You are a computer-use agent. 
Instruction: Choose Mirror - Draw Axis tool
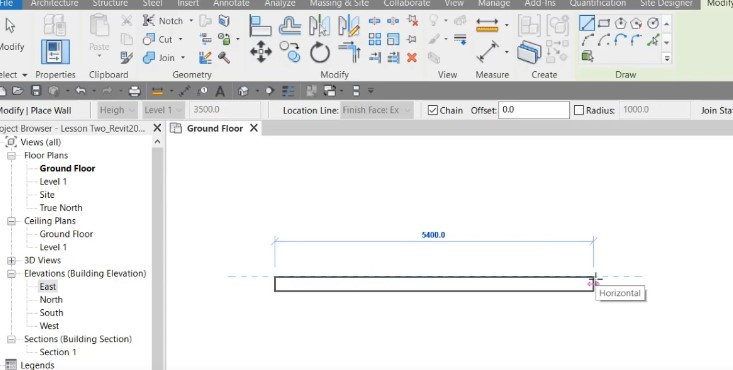(349, 25)
